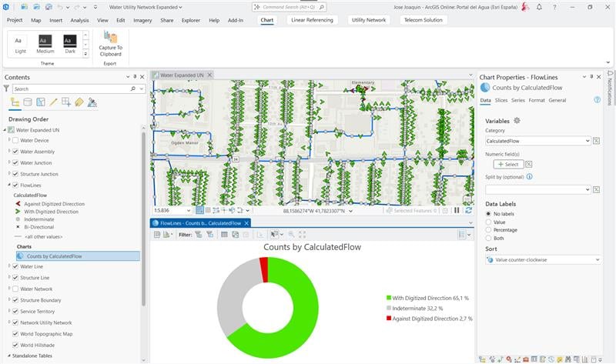Toggle FlowLines layer visibility
616x364 pixels.
point(15,185)
